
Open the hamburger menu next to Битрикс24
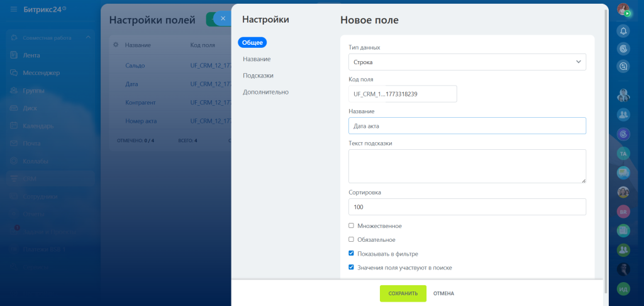tap(14, 9)
